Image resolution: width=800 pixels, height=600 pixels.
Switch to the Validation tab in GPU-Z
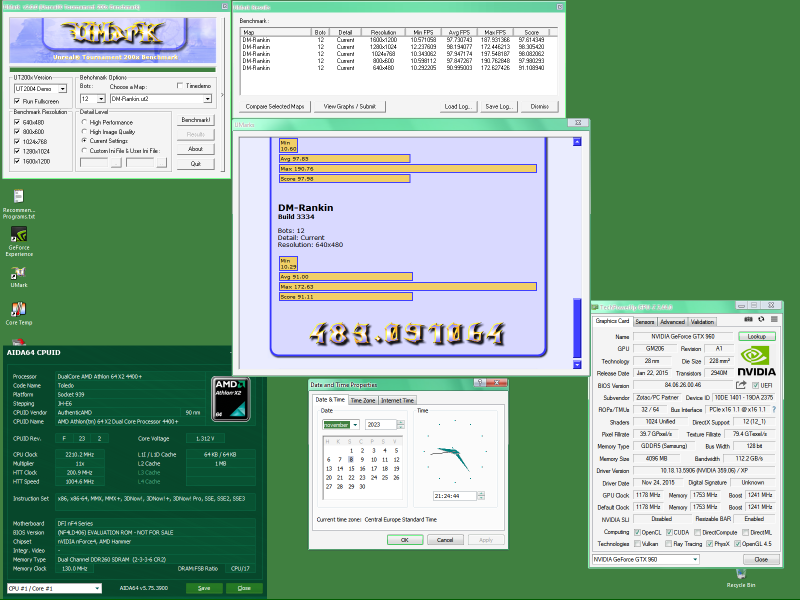pyautogui.click(x=702, y=322)
